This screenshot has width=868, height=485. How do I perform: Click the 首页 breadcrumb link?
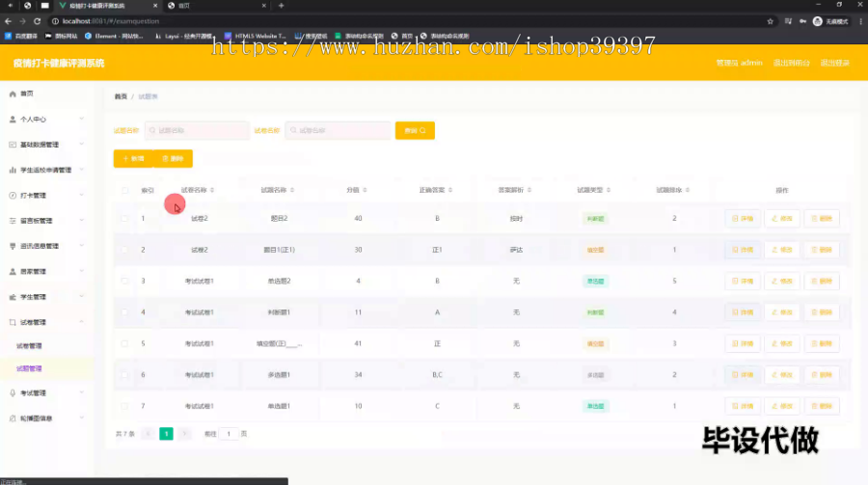click(x=121, y=96)
